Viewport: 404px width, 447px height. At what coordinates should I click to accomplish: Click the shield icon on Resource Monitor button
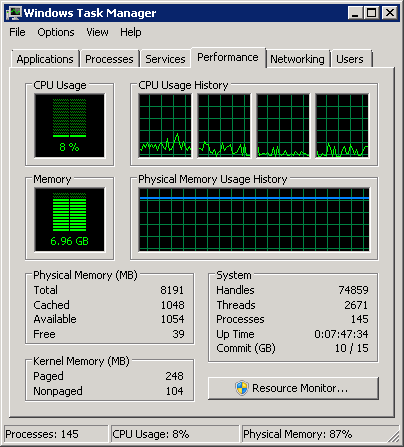pos(242,388)
